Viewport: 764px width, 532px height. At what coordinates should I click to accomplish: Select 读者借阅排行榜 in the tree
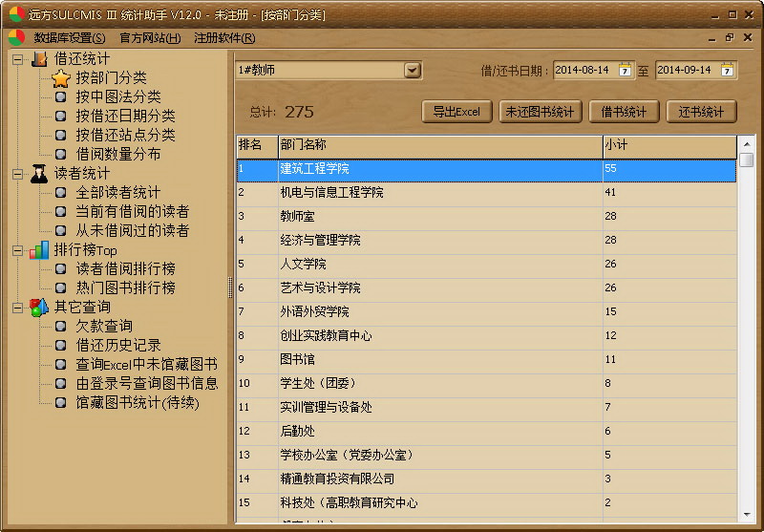coord(125,269)
